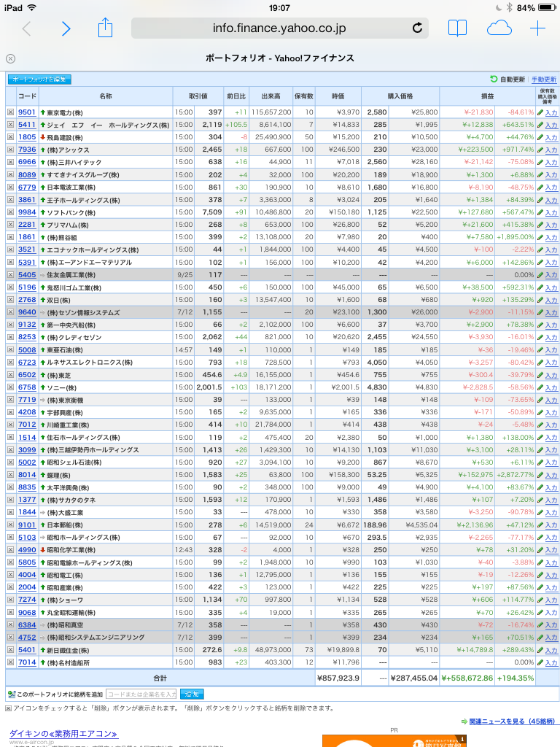Image resolution: width=560 pixels, height=747 pixels.
Task: Open stock code 9984 link
Action: click(27, 212)
